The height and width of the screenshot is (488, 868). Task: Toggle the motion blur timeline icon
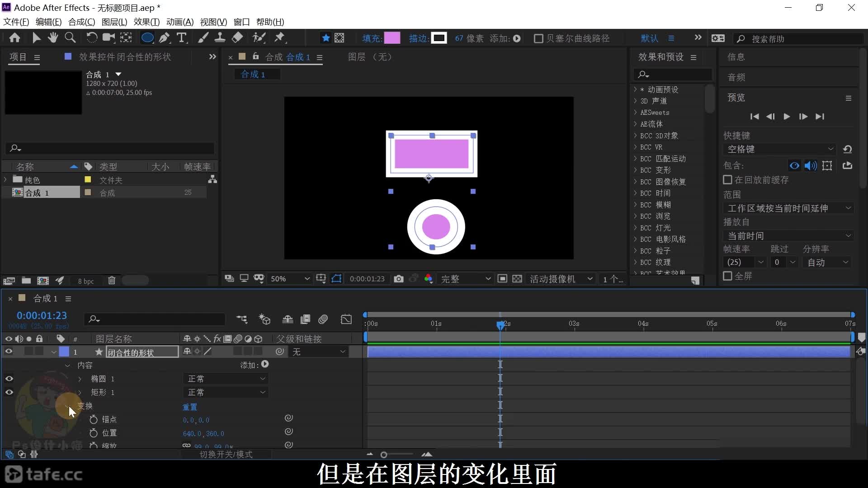coord(323,319)
